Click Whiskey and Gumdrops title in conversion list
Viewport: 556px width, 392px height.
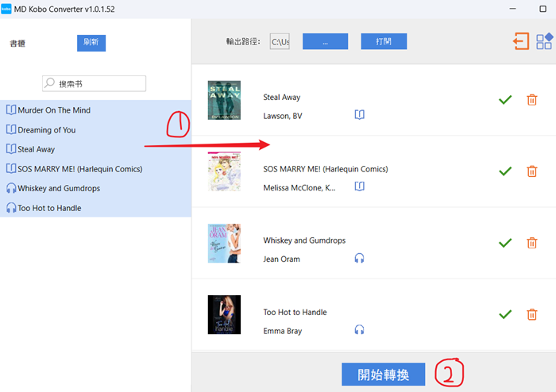[304, 240]
